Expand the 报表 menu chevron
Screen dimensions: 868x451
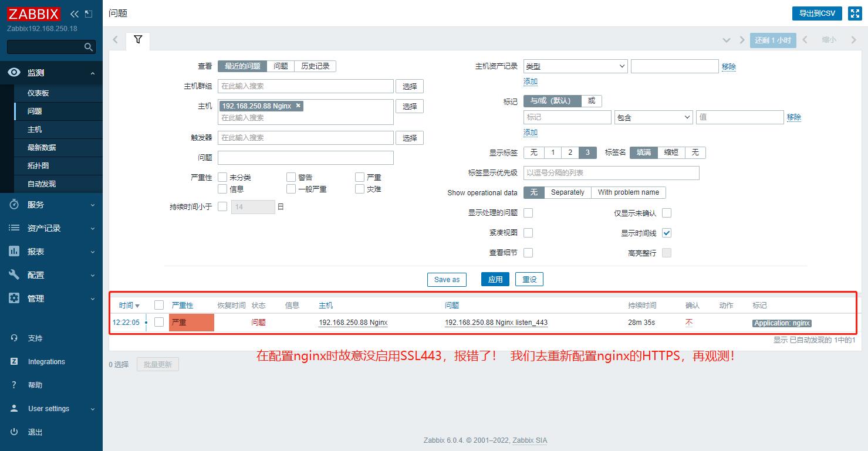coord(93,252)
